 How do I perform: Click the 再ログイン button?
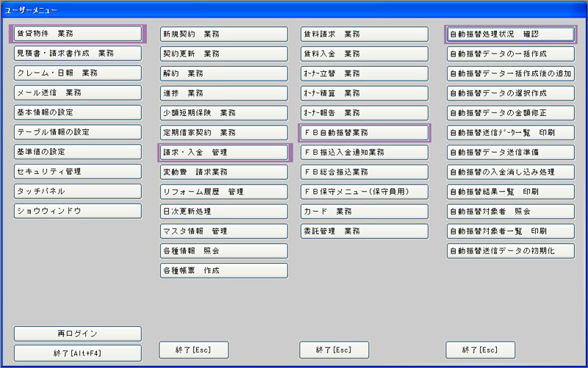pyautogui.click(x=77, y=333)
